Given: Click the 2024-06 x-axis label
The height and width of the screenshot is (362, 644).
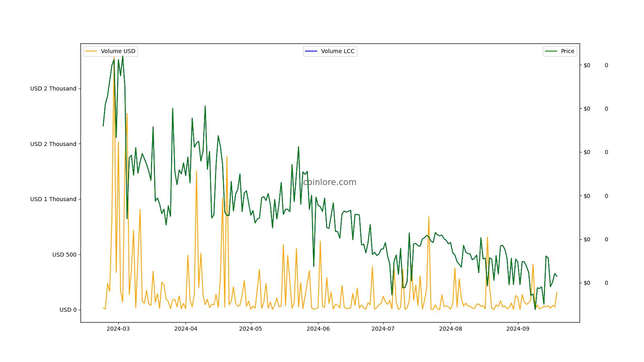Looking at the screenshot, I should 318,329.
